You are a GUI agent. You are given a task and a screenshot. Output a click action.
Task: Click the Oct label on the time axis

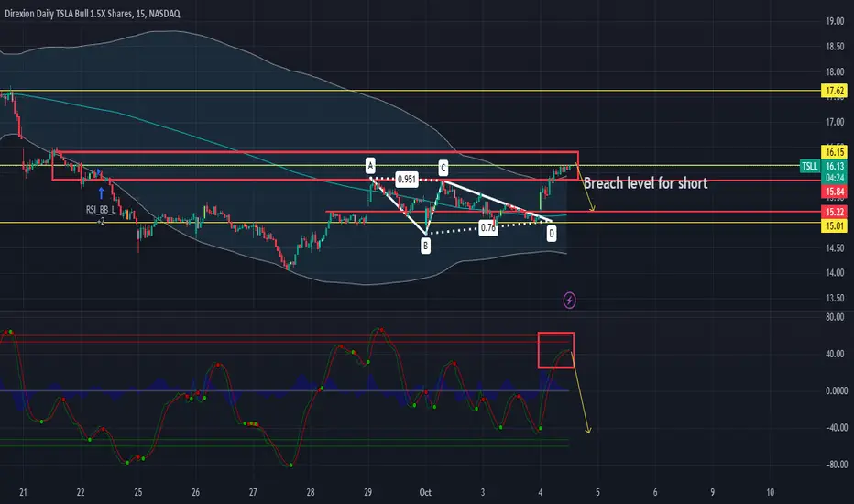[x=425, y=493]
